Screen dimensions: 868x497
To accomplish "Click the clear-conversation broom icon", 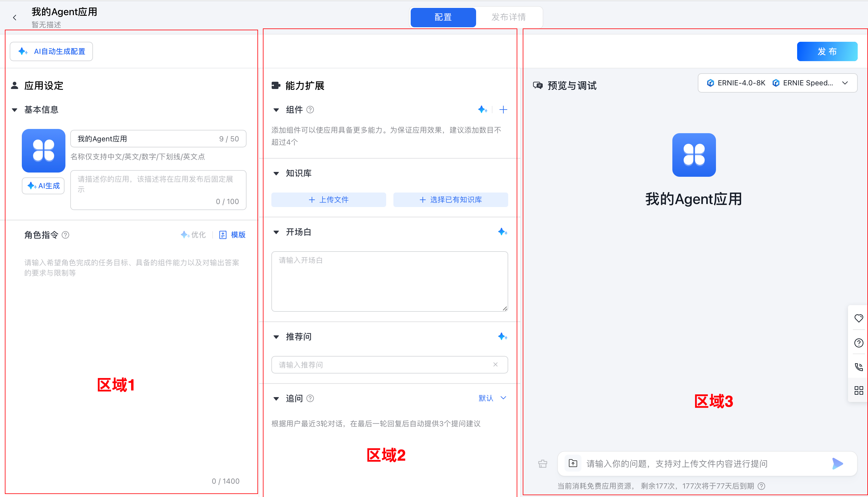I will [543, 463].
